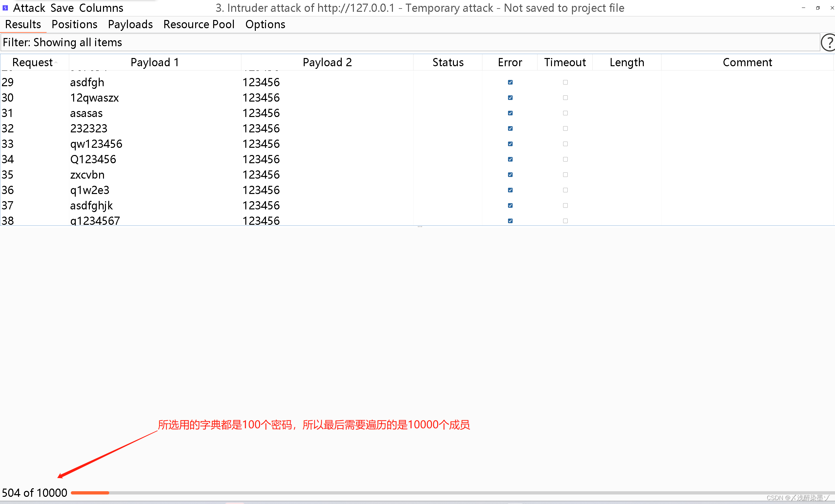
Task: Click the Burp app icon in title bar
Action: tap(5, 8)
